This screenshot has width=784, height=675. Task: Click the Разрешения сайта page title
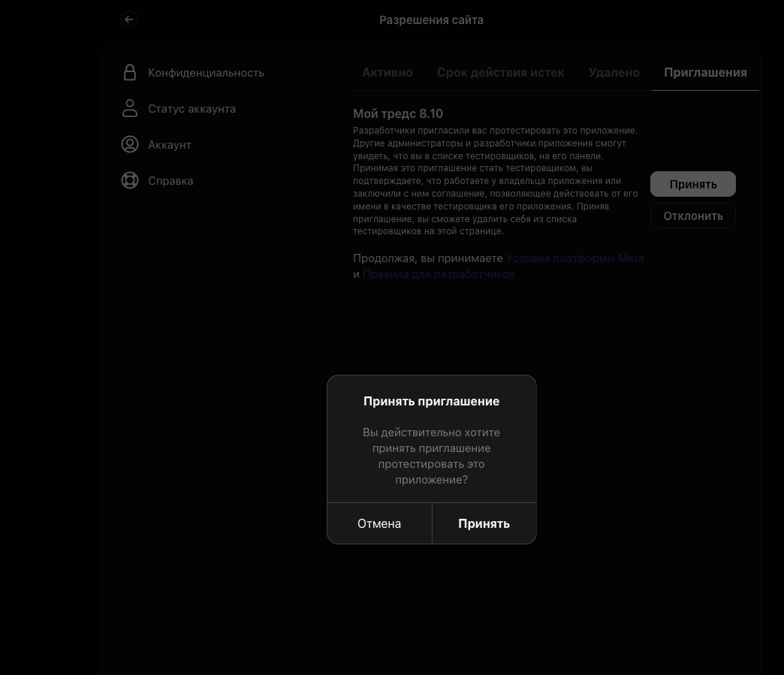click(x=431, y=20)
